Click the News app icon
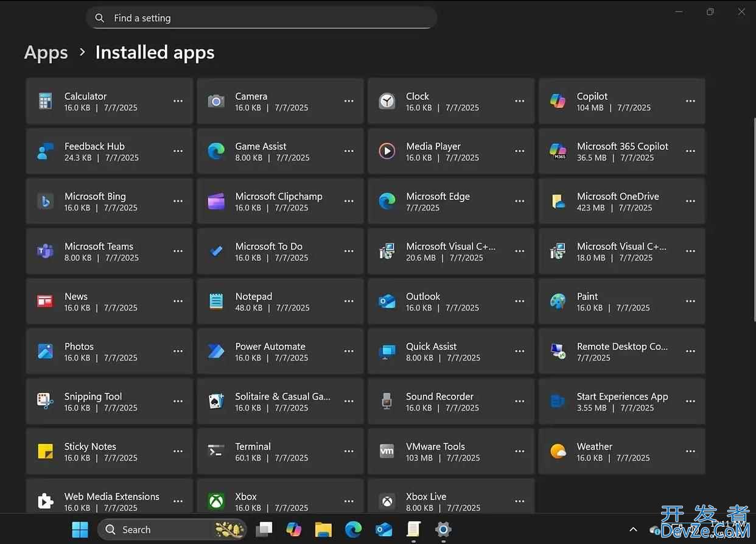The height and width of the screenshot is (544, 756). [x=45, y=301]
